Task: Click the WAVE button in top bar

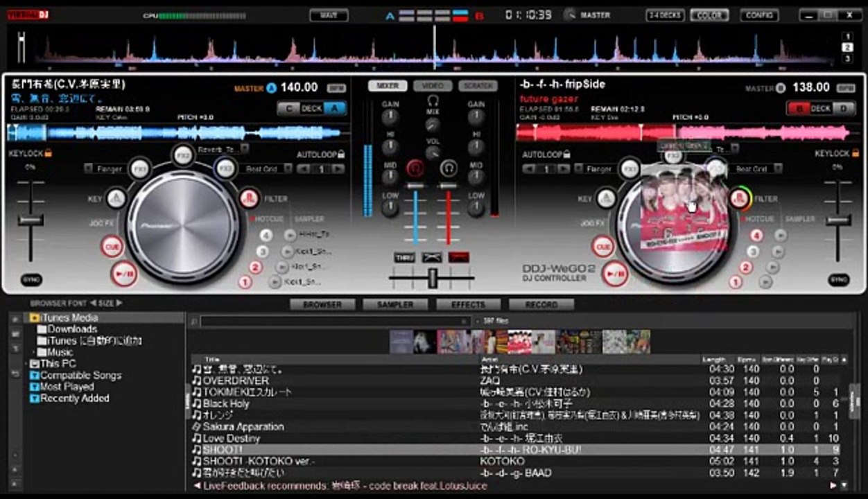Action: pyautogui.click(x=329, y=15)
